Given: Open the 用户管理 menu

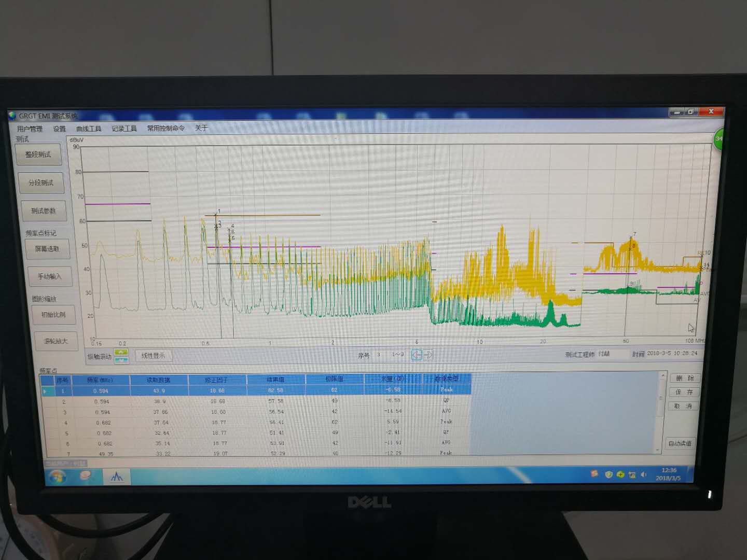Looking at the screenshot, I should pos(30,129).
